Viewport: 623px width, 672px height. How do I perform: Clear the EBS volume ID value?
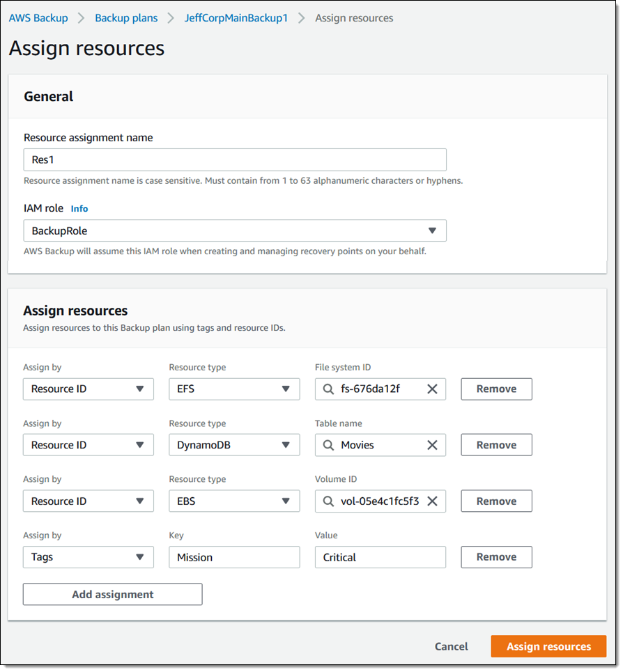tap(432, 501)
